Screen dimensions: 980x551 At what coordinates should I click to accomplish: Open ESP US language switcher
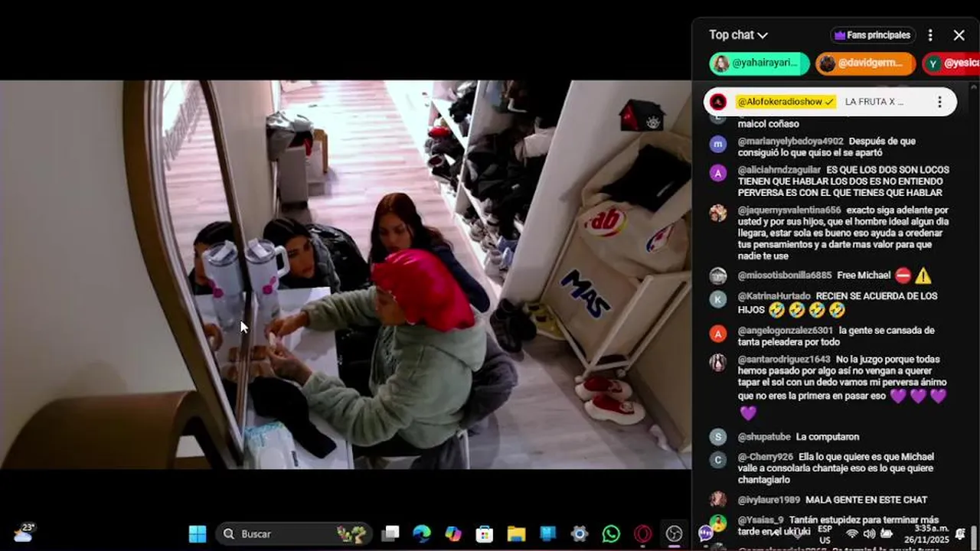coord(825,534)
